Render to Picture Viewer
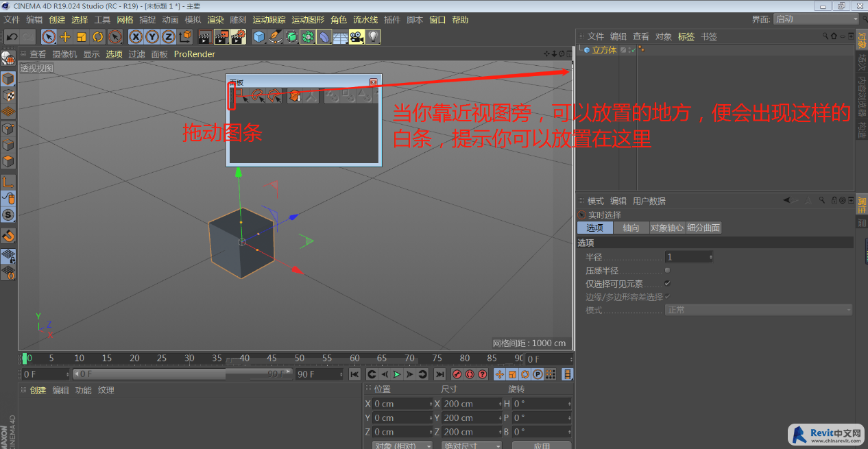Viewport: 868px width, 449px height. 221,37
